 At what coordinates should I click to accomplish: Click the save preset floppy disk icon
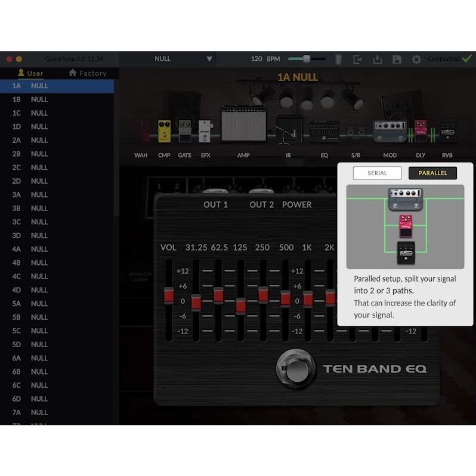[397, 59]
